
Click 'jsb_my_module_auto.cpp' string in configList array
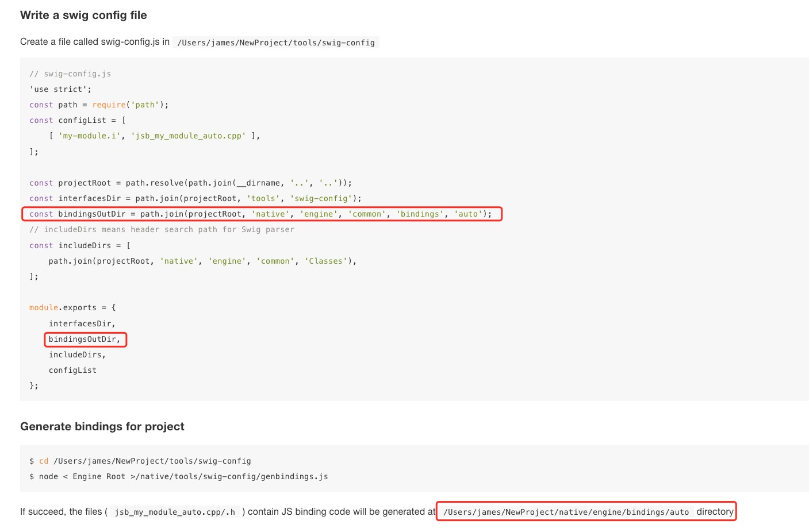click(x=189, y=136)
